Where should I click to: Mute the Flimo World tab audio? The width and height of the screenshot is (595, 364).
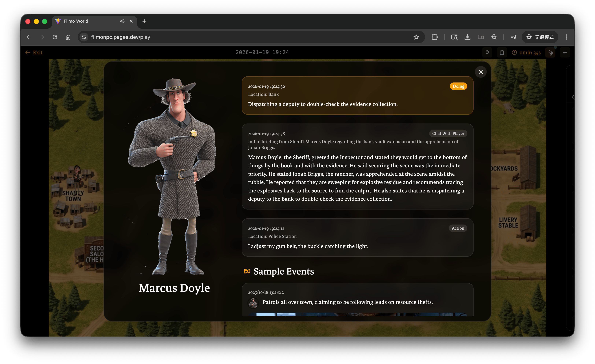point(122,21)
